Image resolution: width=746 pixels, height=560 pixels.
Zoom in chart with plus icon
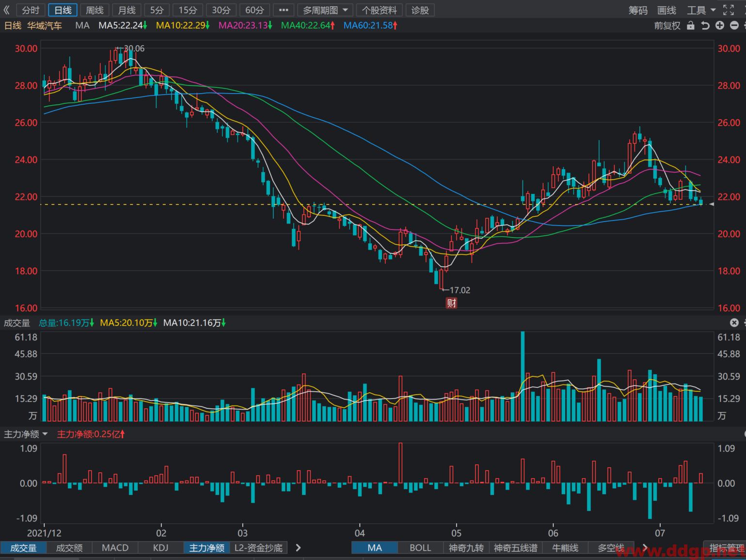coord(720,26)
